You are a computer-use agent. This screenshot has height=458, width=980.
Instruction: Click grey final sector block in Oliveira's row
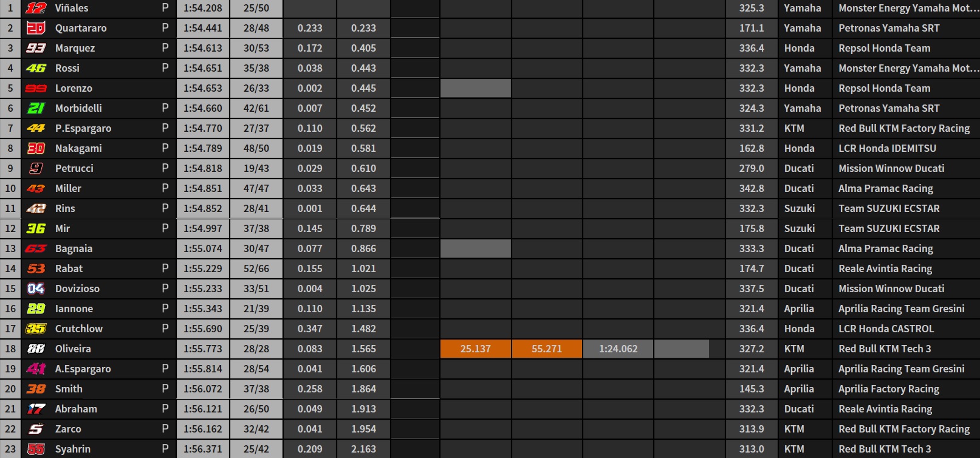point(682,349)
